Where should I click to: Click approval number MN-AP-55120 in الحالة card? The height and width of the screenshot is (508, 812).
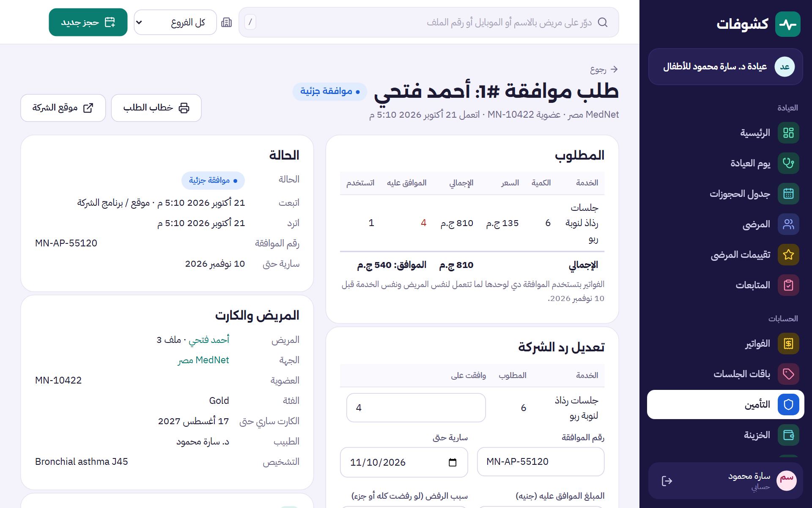[x=66, y=243]
